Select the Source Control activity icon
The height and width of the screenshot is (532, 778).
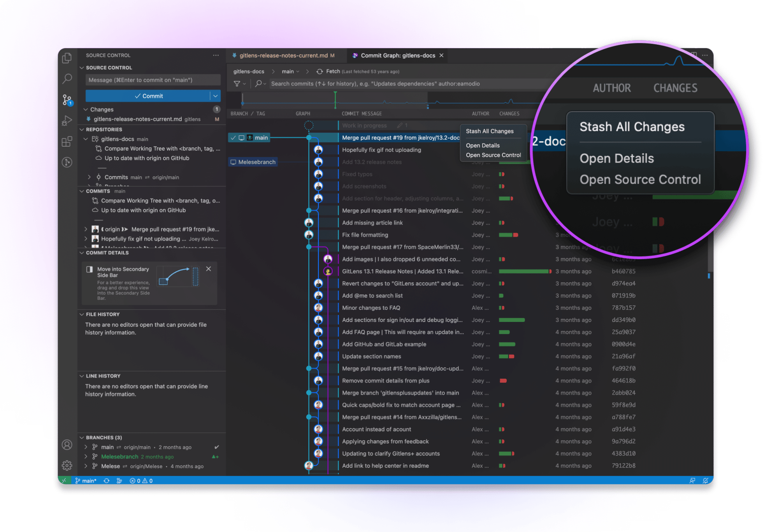click(x=67, y=100)
